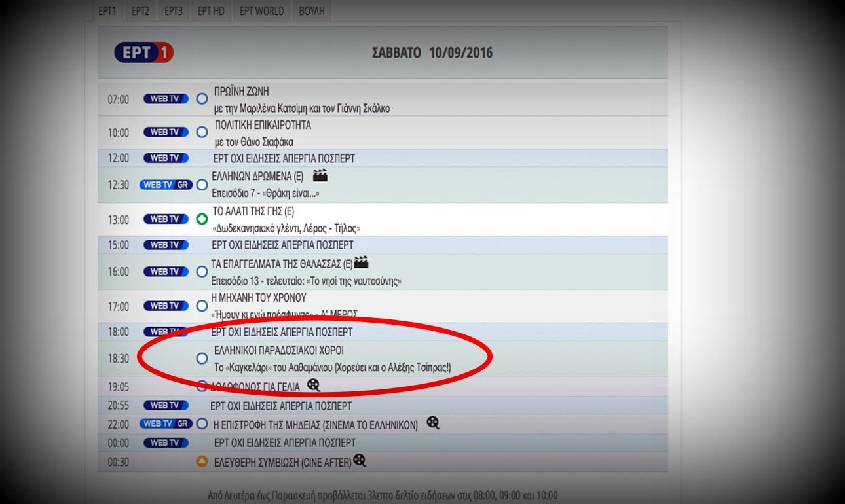Open the ΒΟΥΛΗ channel tab

311,10
